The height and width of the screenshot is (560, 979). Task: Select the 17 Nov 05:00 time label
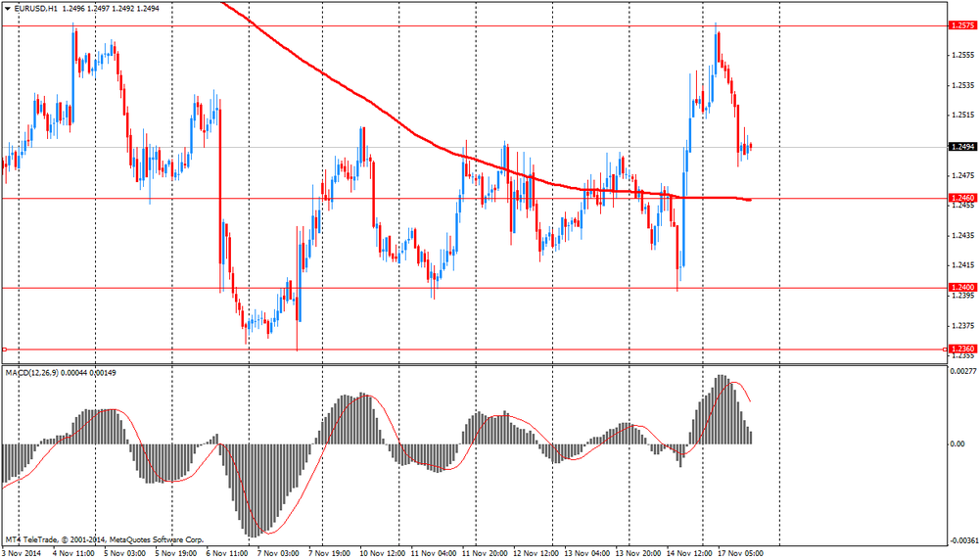coord(741,553)
